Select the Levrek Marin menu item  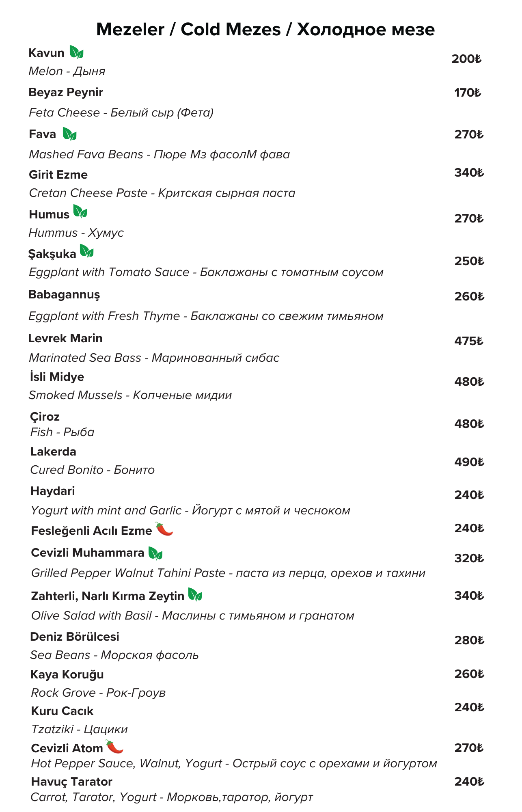[x=65, y=338]
